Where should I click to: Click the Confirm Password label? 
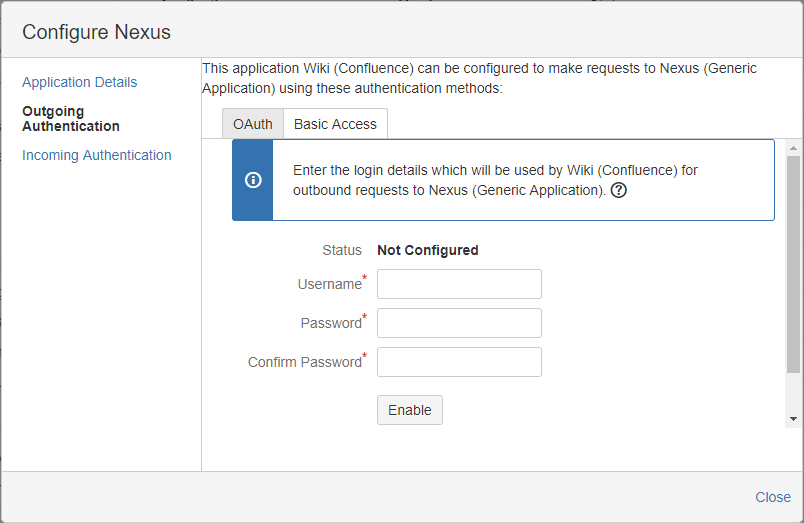click(304, 362)
